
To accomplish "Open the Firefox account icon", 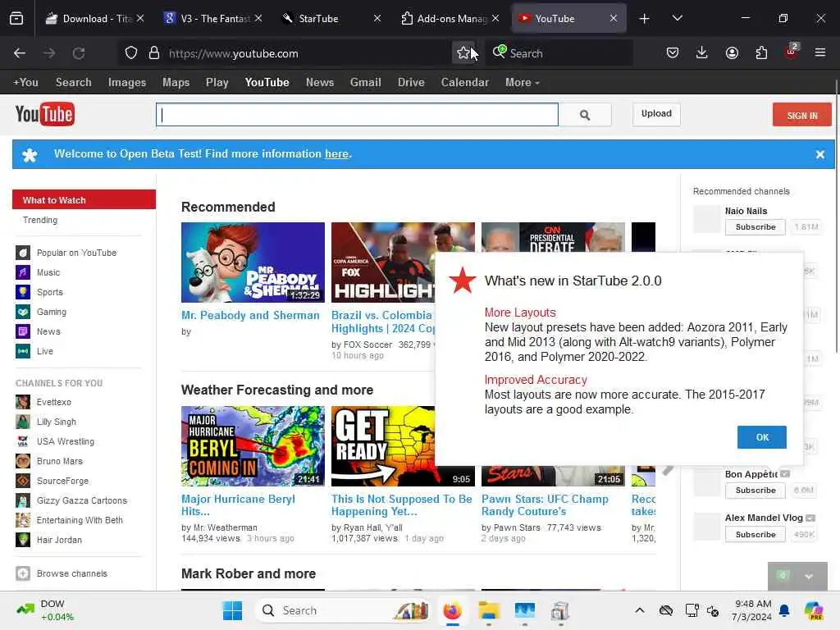I will 732,52.
